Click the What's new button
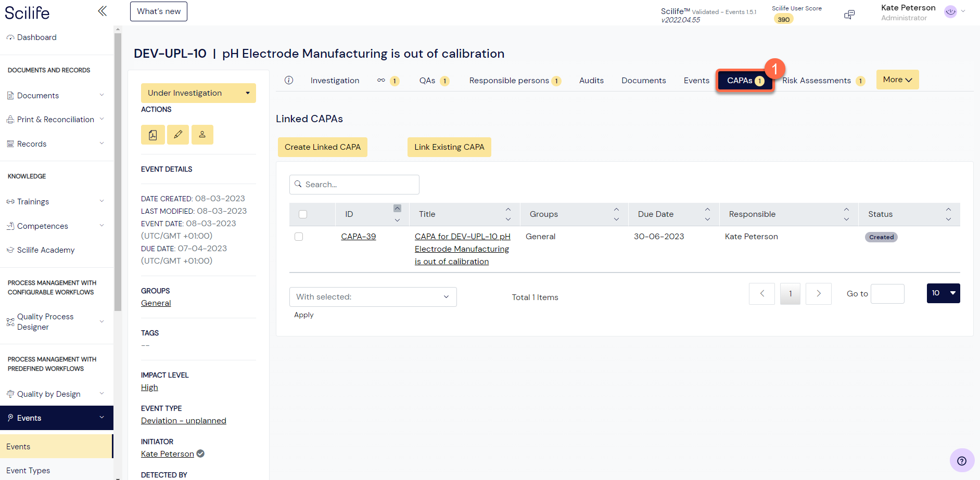980x480 pixels. coord(159,11)
